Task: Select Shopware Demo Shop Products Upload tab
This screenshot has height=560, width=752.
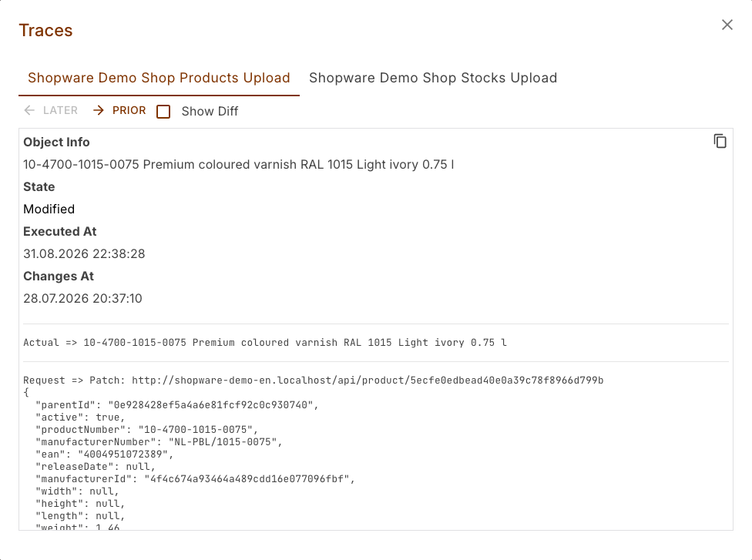Action: pyautogui.click(x=159, y=78)
